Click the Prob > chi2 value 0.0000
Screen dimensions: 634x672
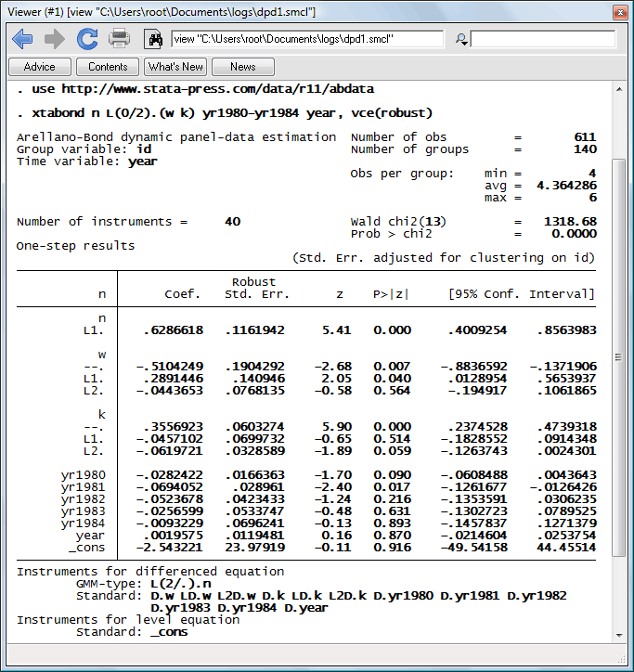574,234
